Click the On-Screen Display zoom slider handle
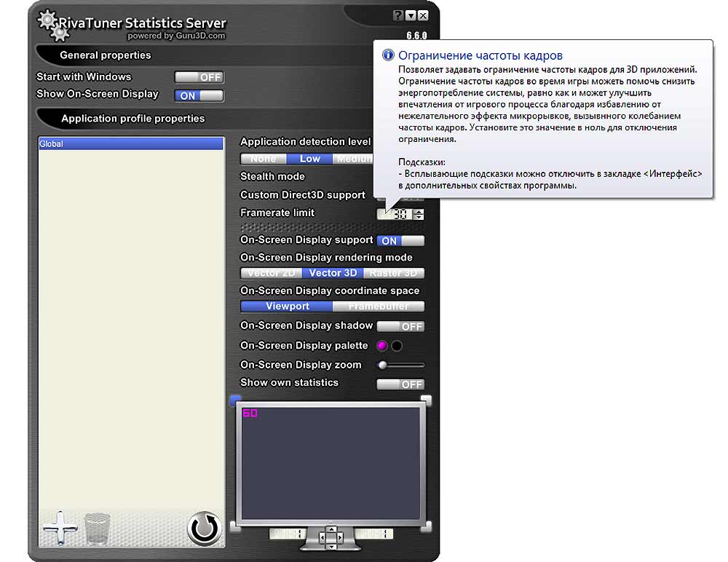The image size is (728, 562). coord(383,365)
